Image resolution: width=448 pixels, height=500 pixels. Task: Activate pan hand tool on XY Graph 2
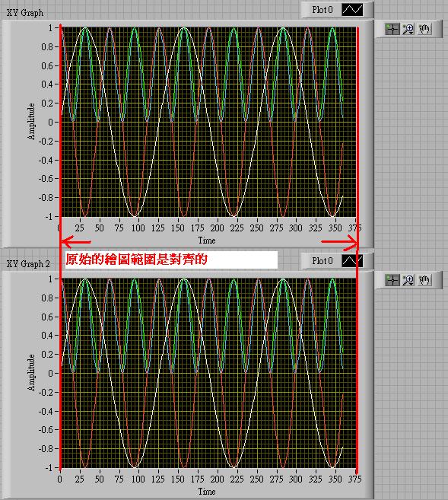pos(424,280)
